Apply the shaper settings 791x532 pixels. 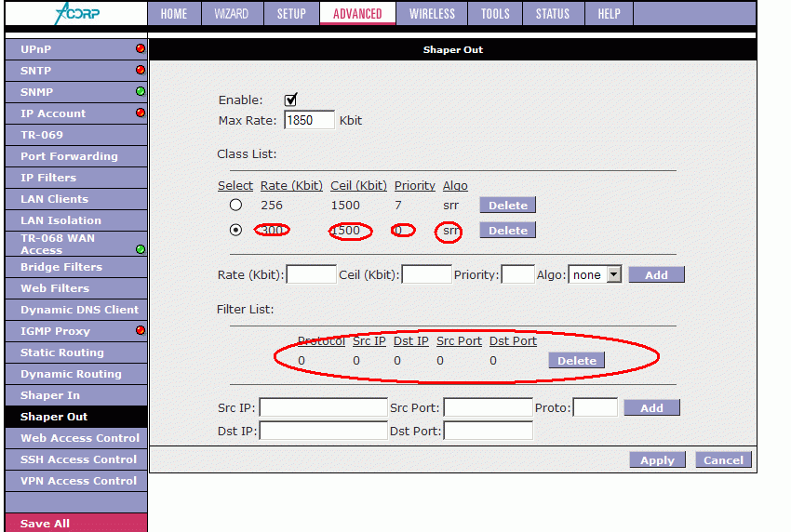tap(657, 459)
